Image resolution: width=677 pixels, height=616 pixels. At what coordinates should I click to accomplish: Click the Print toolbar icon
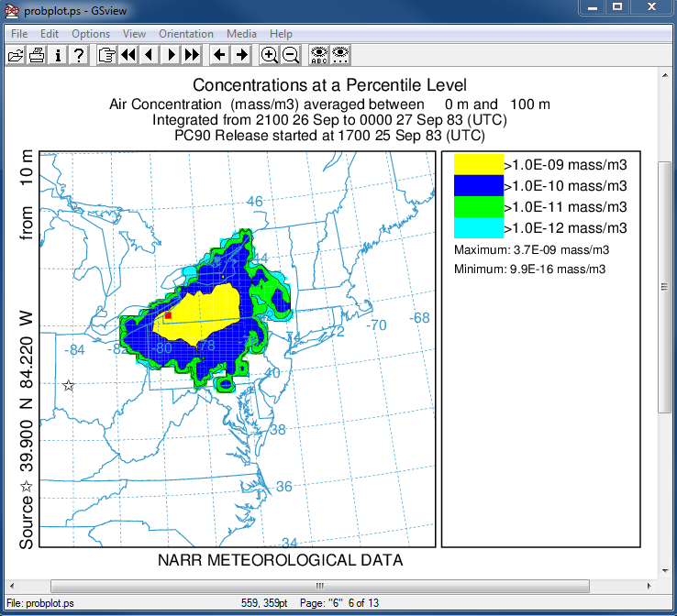(37, 55)
